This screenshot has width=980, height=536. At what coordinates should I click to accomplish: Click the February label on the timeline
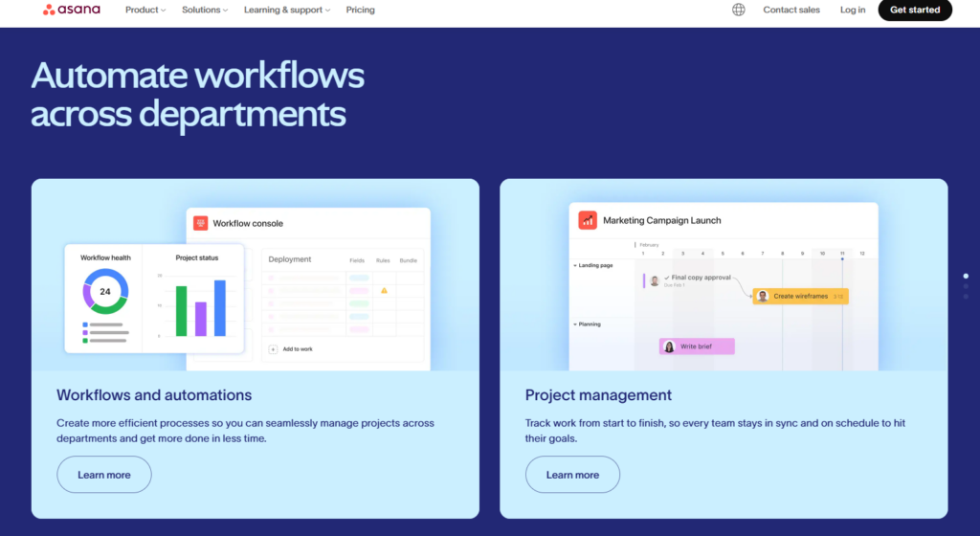pyautogui.click(x=649, y=245)
